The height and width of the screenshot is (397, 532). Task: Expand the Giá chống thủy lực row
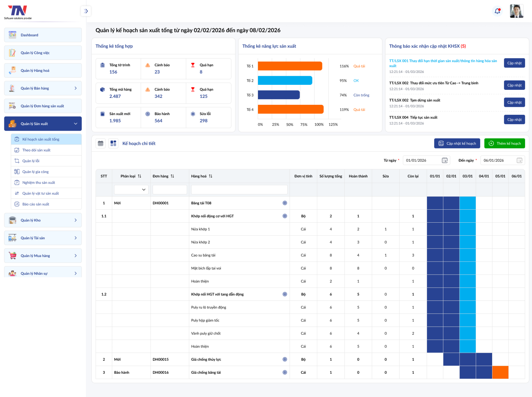click(285, 359)
